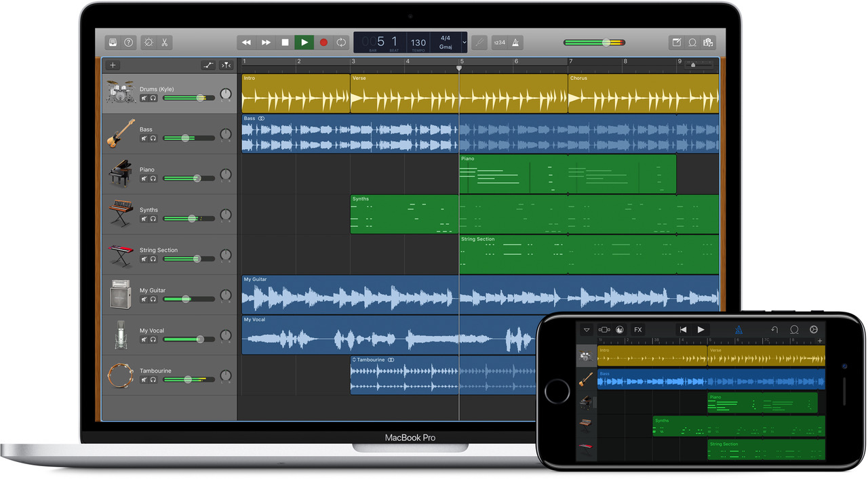868x479 pixels.
Task: Toggle Smart Controls dial icon
Action: [x=149, y=43]
